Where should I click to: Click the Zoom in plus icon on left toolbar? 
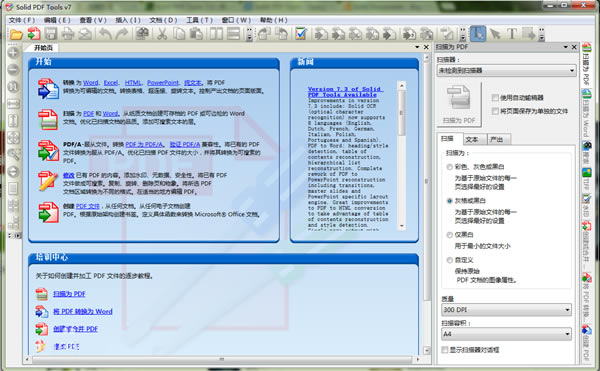coord(13,52)
